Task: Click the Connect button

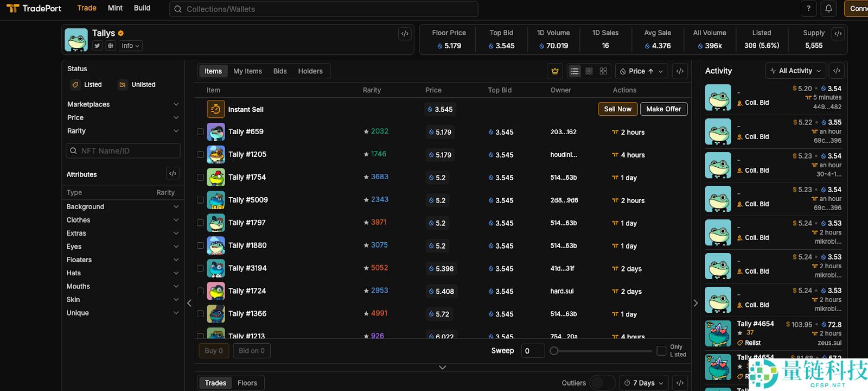Action: coord(856,9)
